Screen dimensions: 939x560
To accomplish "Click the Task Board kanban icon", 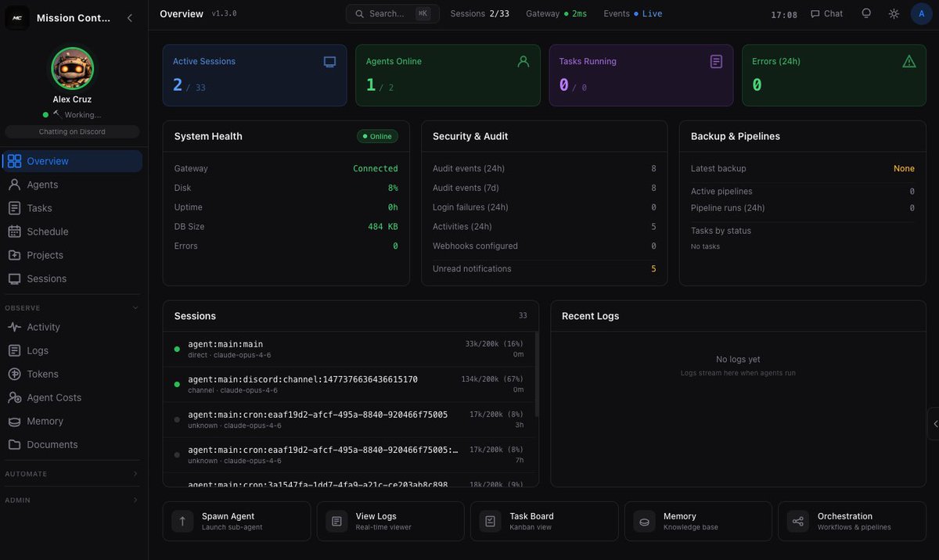I will [x=491, y=522].
